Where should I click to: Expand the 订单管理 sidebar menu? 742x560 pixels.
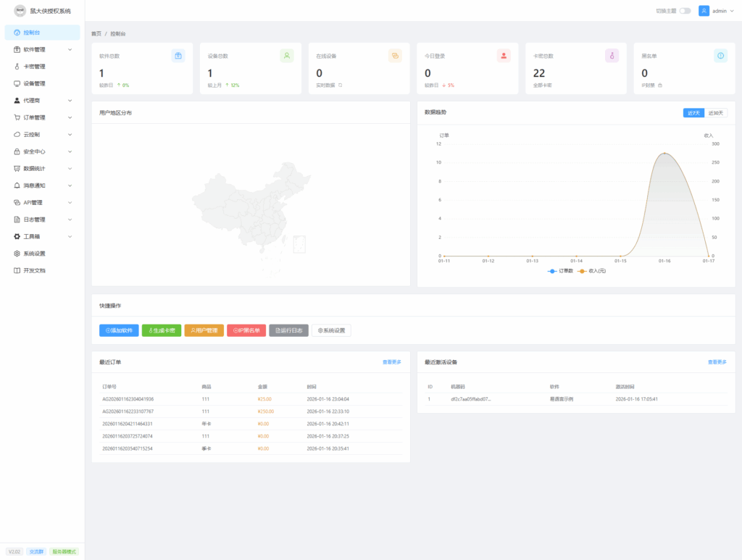pos(33,117)
